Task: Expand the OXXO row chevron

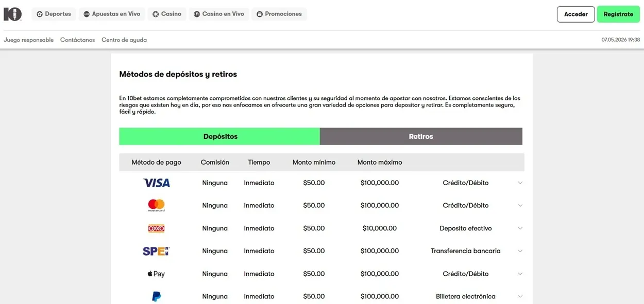Action: point(520,228)
